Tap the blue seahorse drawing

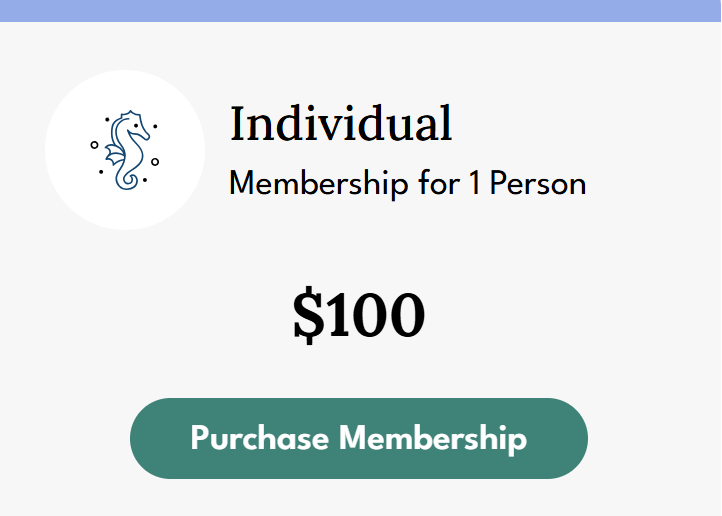[x=127, y=150]
